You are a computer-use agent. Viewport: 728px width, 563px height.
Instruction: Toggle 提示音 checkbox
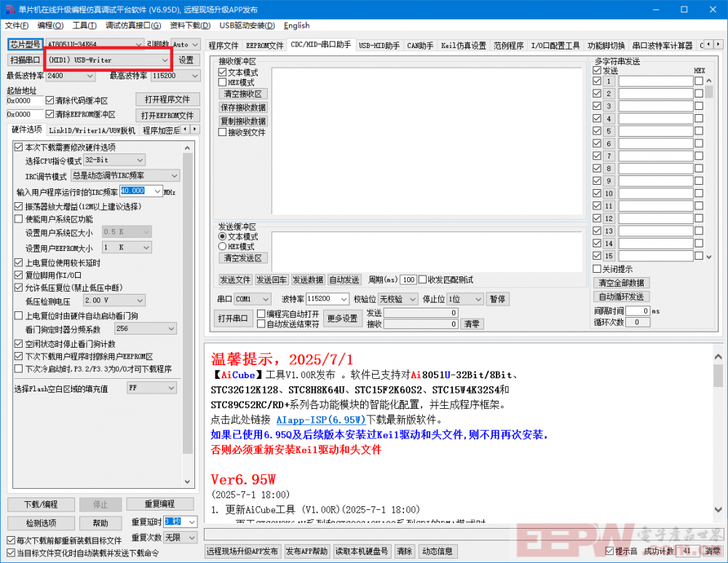click(x=609, y=551)
